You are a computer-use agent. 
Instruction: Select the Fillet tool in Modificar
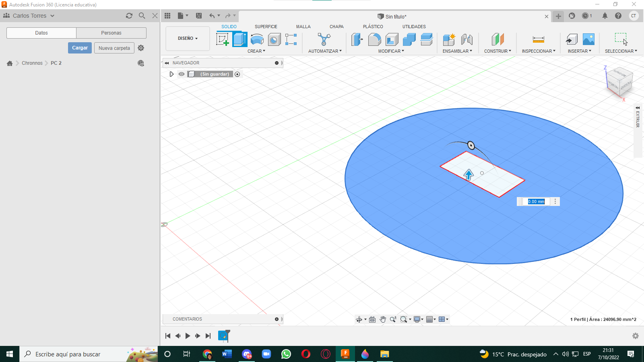(x=374, y=39)
